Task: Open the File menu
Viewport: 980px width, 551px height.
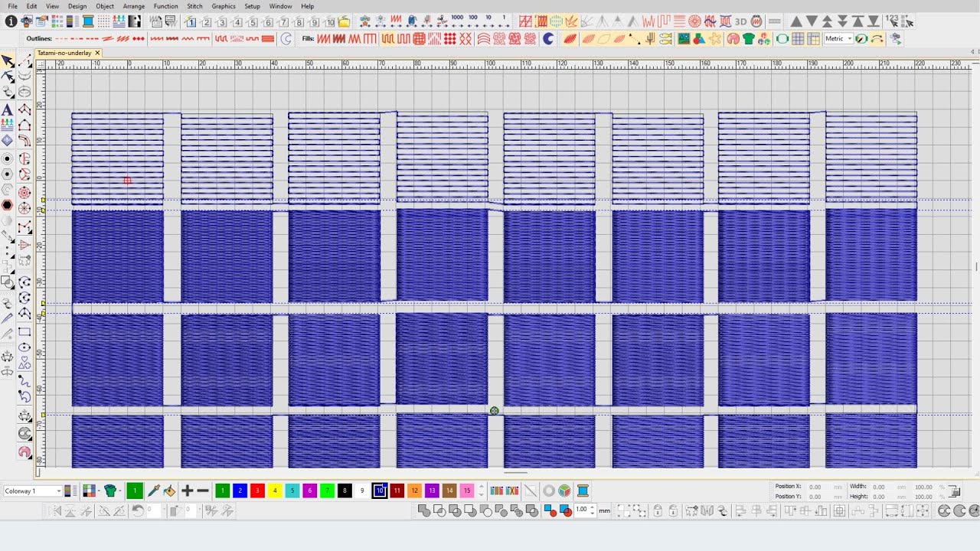Action: 13,6
